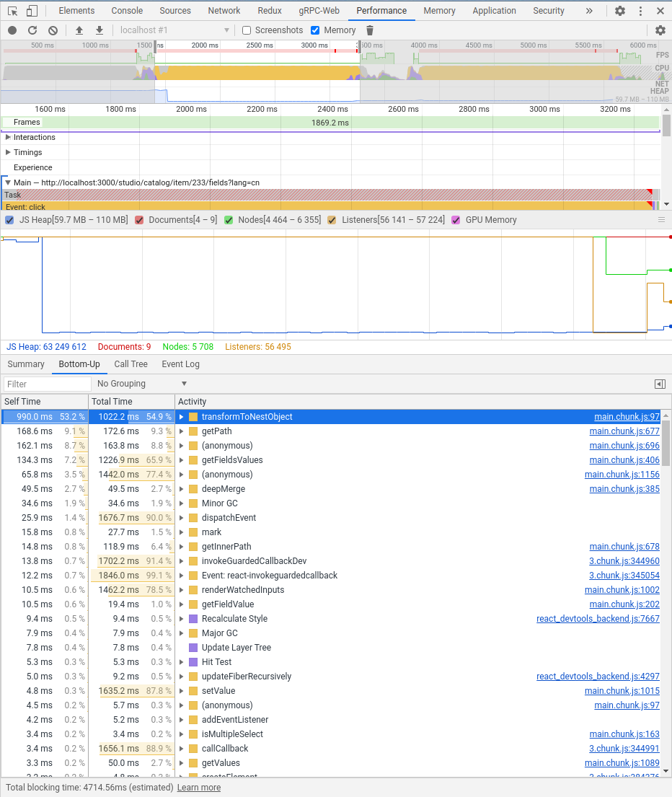
Task: Click the yellow icon beside Minor GC
Action: [x=193, y=503]
